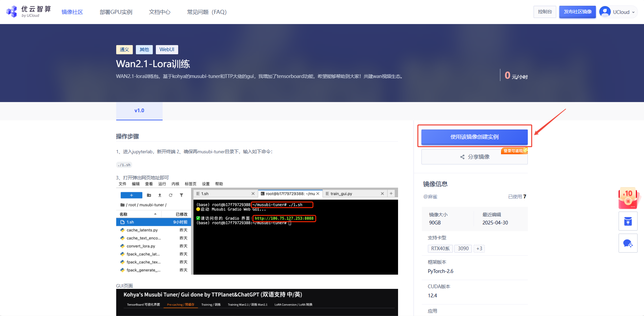
Task: Switch to the v1.0 version tab
Action: pos(139,111)
